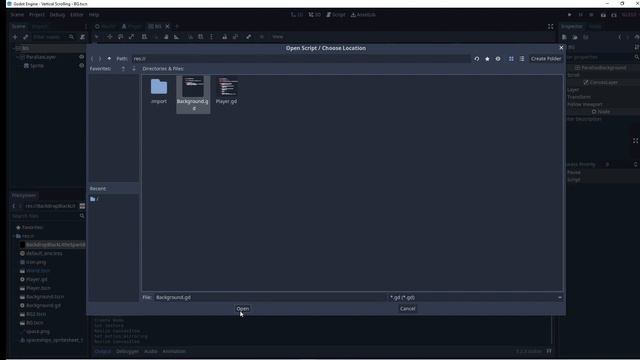Open the Scene menu
The image size is (640, 360).
tap(17, 15)
